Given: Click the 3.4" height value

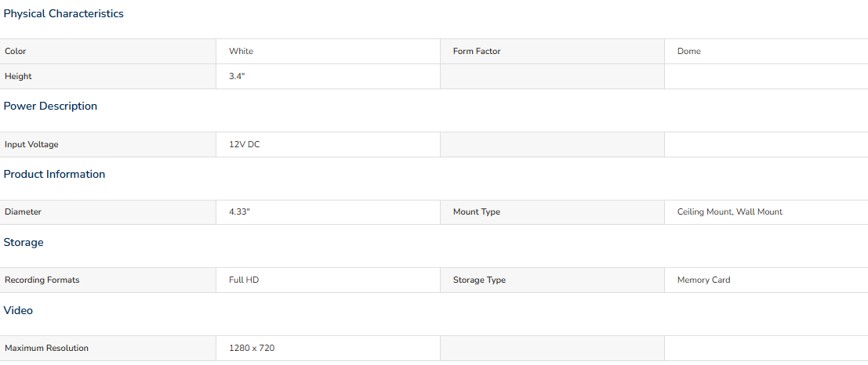Looking at the screenshot, I should (237, 76).
